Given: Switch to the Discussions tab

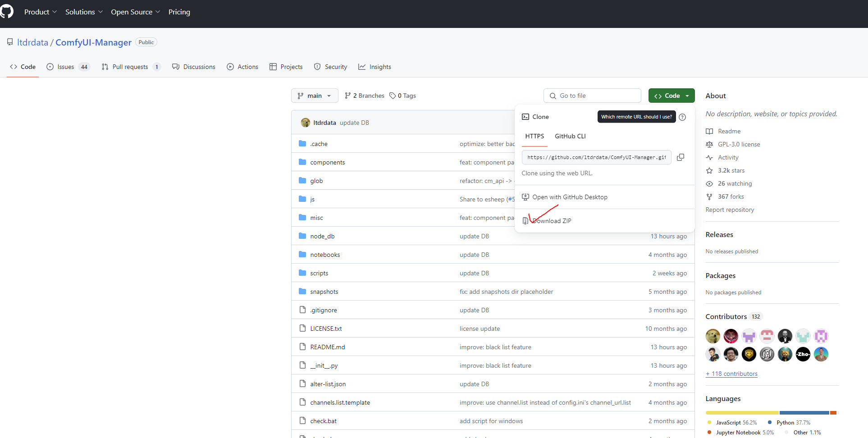Looking at the screenshot, I should click(194, 67).
